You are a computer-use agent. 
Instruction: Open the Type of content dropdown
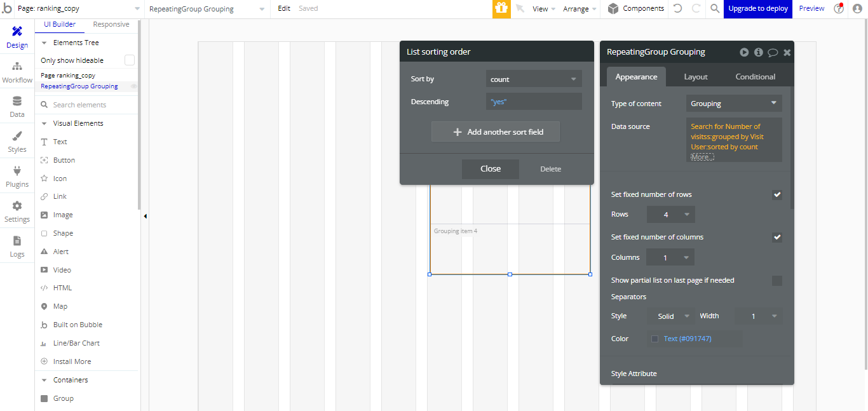click(734, 104)
